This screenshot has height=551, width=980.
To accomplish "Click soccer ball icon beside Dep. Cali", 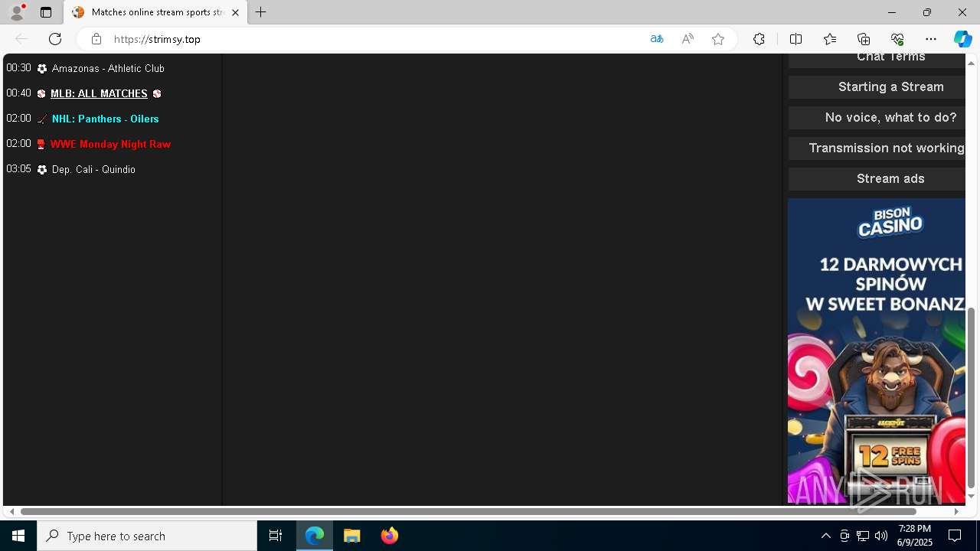I will click(42, 170).
